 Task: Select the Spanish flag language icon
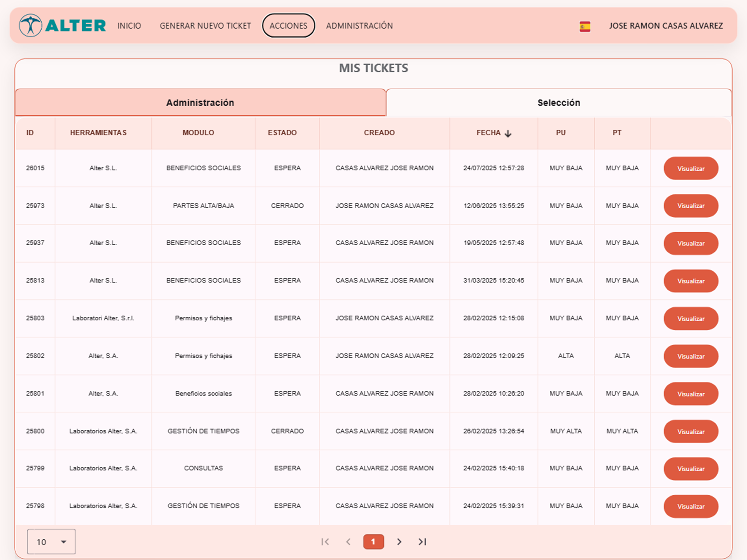point(585,26)
